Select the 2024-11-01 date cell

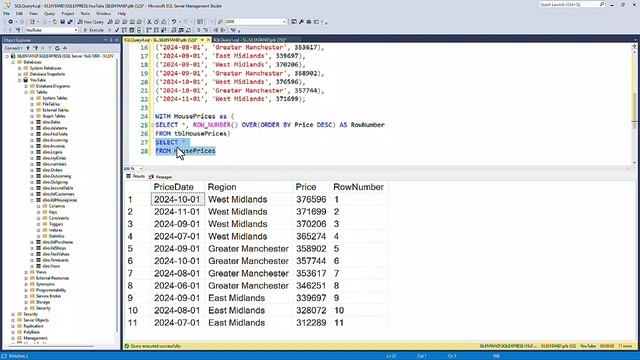(177, 212)
